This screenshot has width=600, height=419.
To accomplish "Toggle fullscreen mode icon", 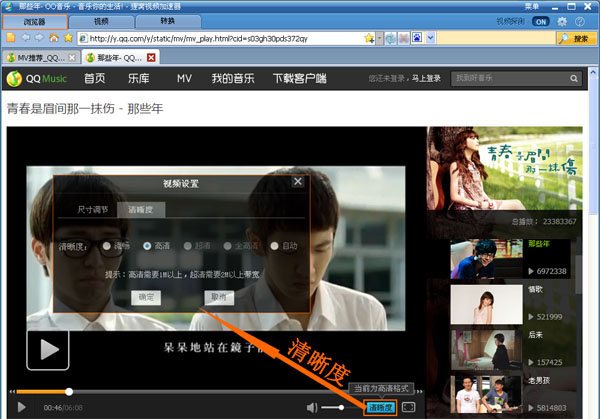I will pyautogui.click(x=408, y=407).
